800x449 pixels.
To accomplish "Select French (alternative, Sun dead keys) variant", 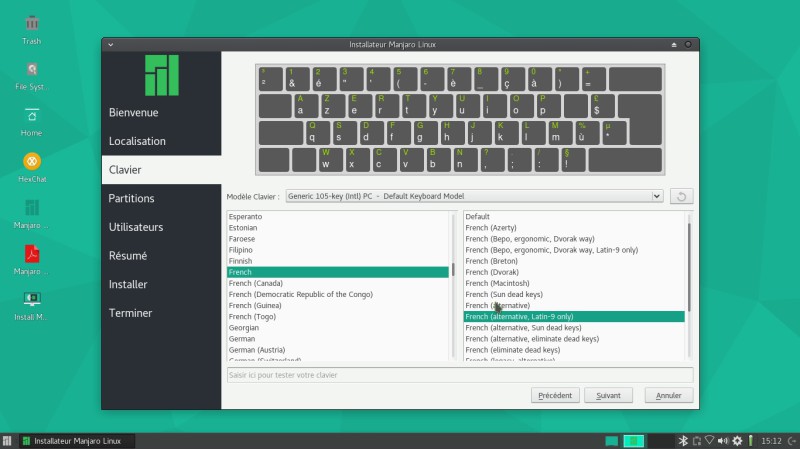I will (x=574, y=328).
